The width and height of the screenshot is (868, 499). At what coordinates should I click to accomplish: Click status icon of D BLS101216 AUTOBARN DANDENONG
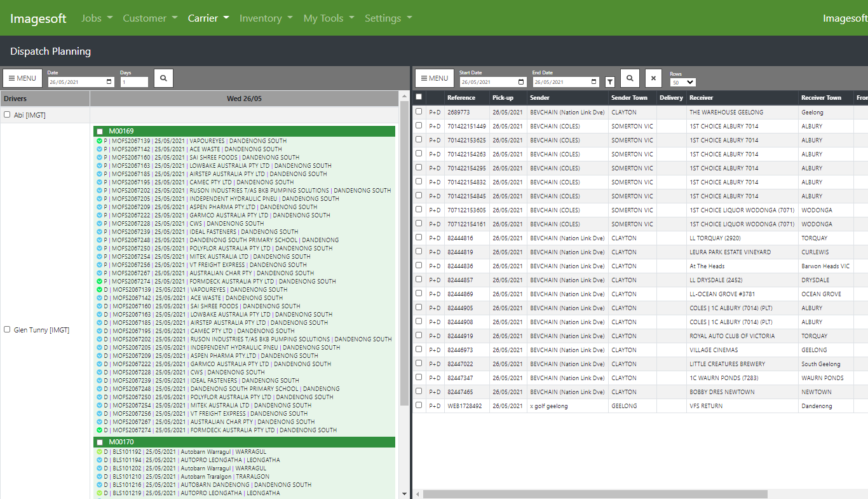coord(100,484)
